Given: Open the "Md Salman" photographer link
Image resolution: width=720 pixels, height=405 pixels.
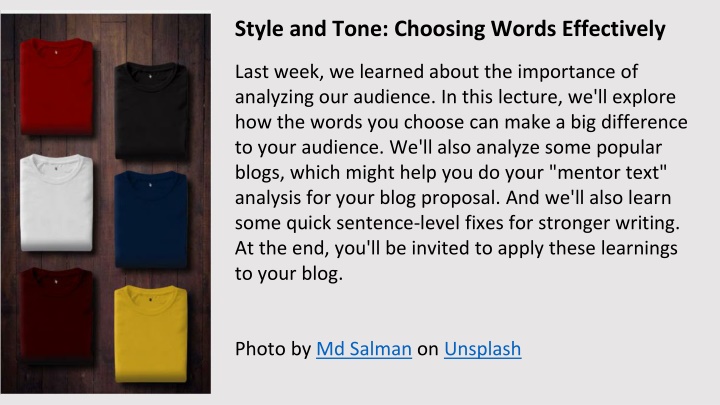Looking at the screenshot, I should (364, 350).
